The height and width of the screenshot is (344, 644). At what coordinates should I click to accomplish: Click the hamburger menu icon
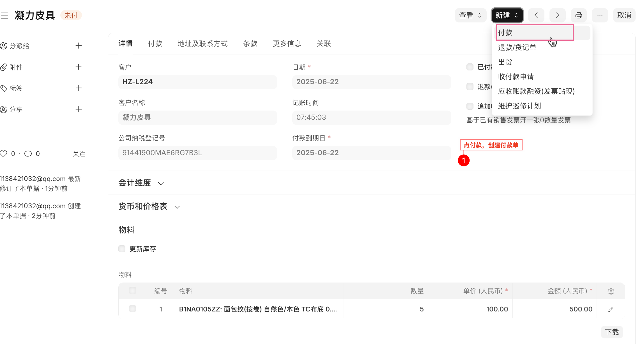point(4,15)
